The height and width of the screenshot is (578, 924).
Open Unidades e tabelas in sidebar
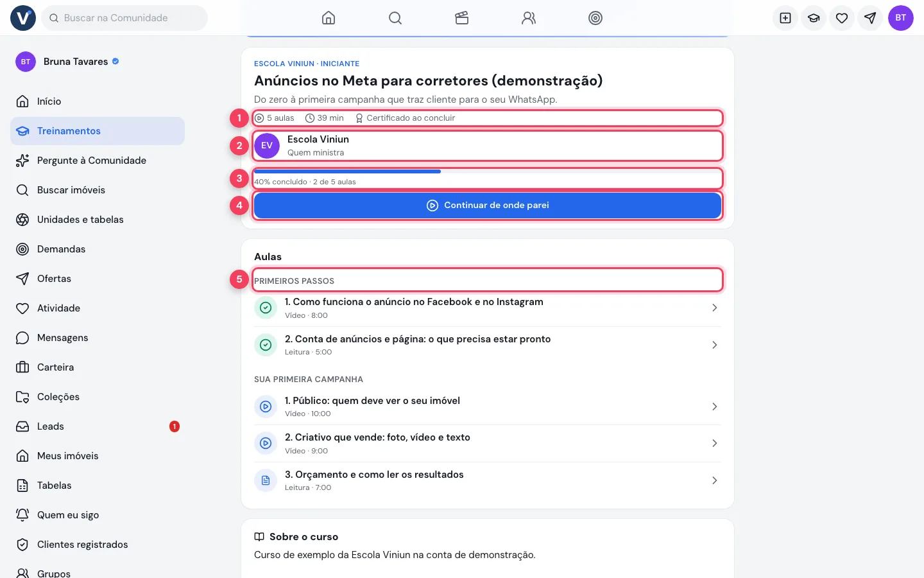tap(98, 220)
